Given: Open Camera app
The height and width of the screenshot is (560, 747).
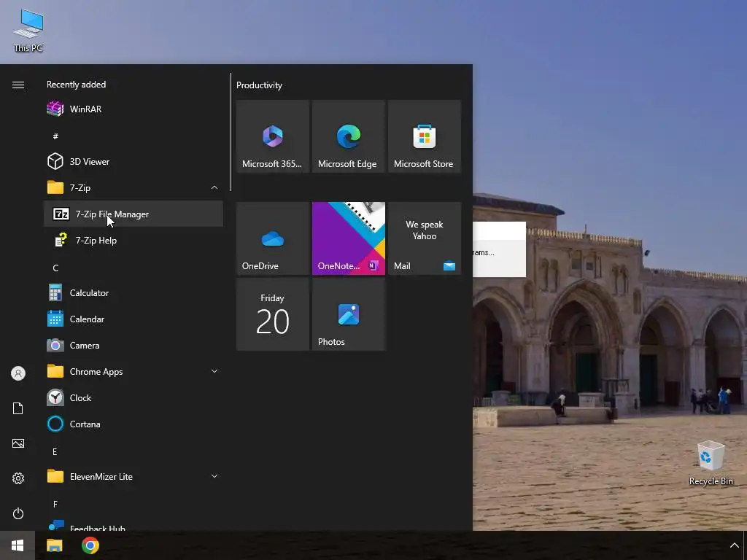Looking at the screenshot, I should point(133,345).
